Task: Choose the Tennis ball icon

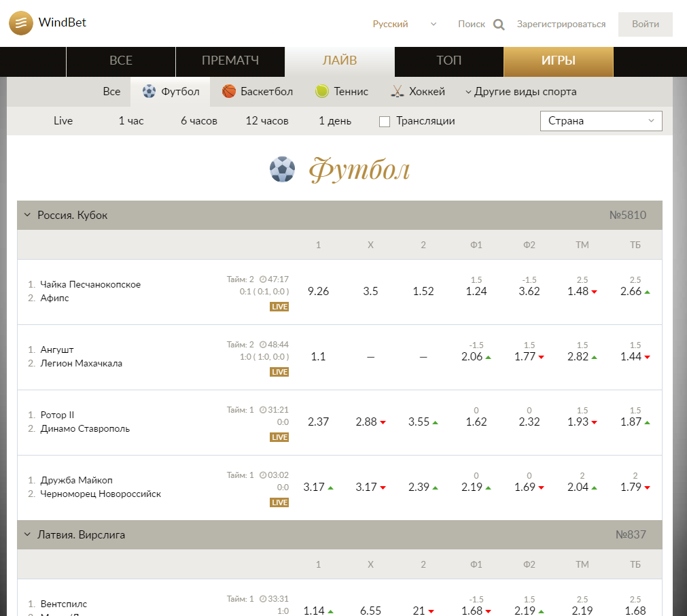Action: [322, 92]
